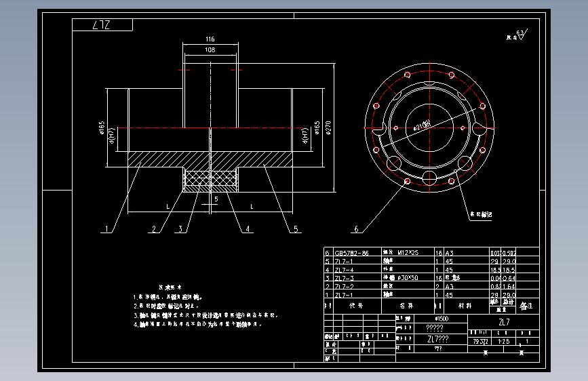
Task: Select the left L length label
Action: click(x=168, y=207)
